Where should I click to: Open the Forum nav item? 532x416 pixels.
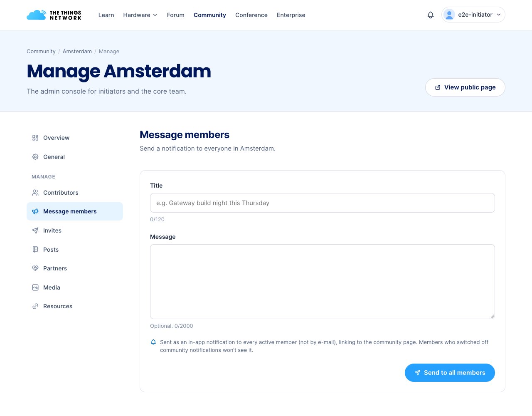point(176,15)
